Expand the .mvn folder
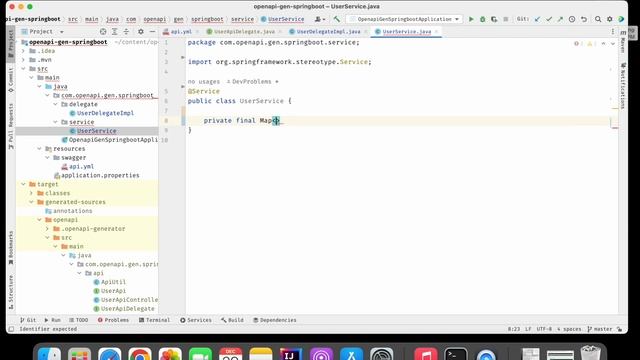This screenshot has height=360, width=640. (x=23, y=60)
